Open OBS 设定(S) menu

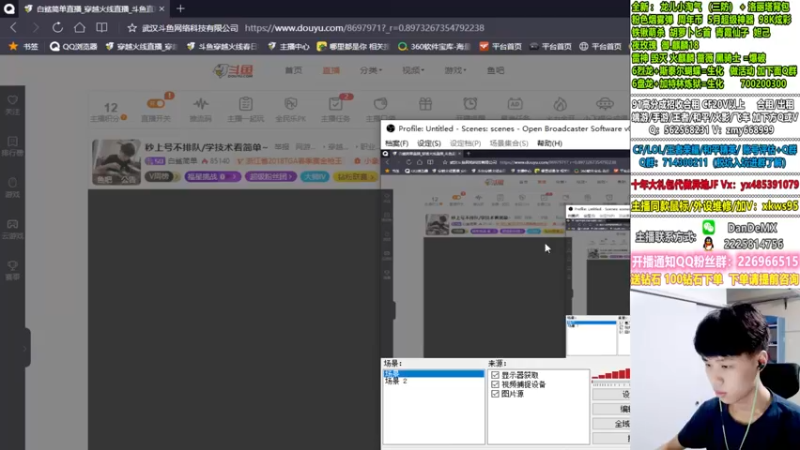pyautogui.click(x=429, y=143)
